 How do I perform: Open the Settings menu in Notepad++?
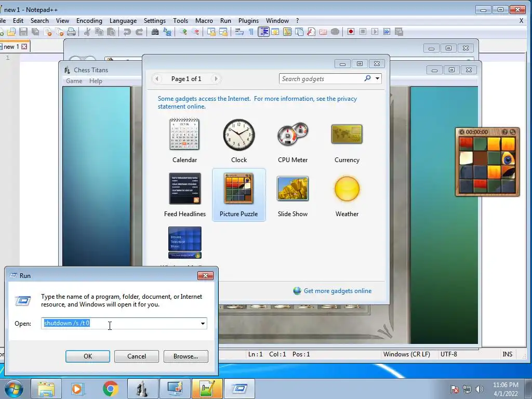pyautogui.click(x=155, y=21)
